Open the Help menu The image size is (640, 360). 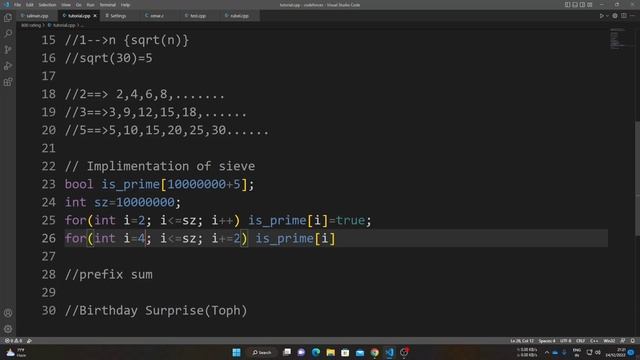pos(125,5)
